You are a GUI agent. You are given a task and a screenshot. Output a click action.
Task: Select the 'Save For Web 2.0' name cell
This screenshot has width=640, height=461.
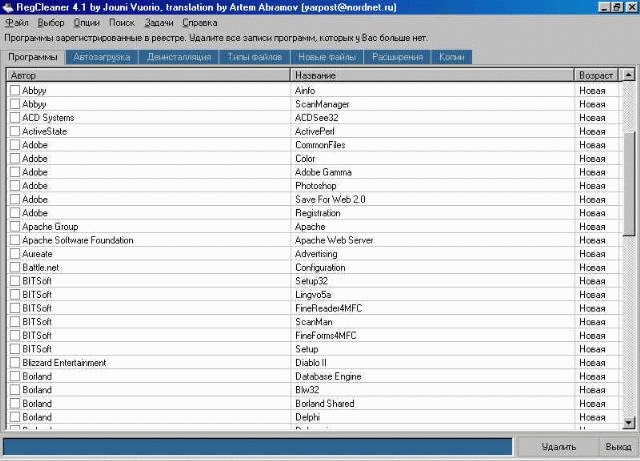click(x=432, y=199)
